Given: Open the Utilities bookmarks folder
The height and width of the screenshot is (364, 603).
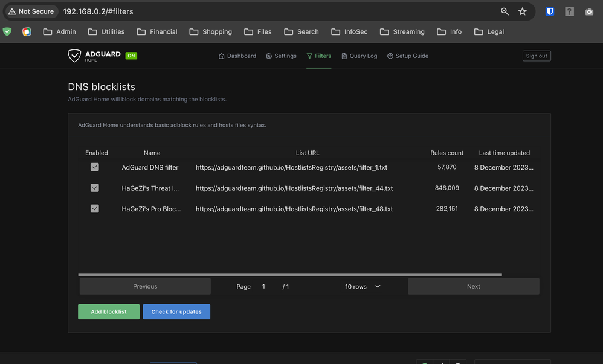Looking at the screenshot, I should (x=106, y=31).
